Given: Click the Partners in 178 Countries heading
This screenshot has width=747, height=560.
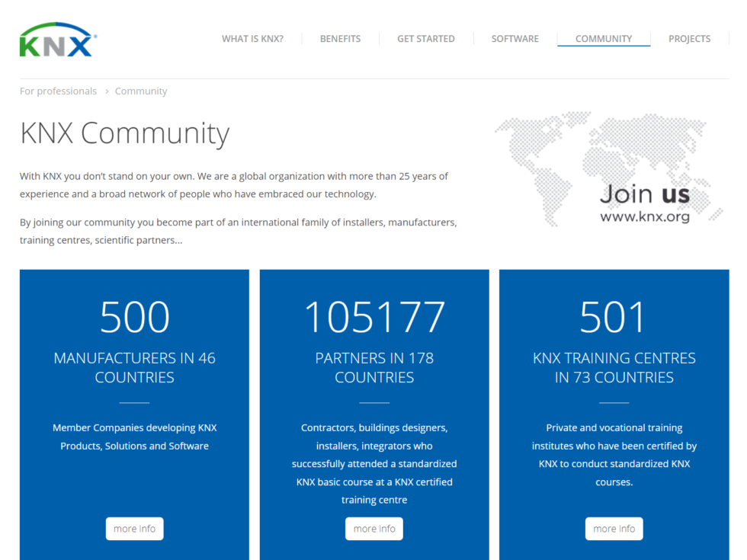Looking at the screenshot, I should point(374,367).
